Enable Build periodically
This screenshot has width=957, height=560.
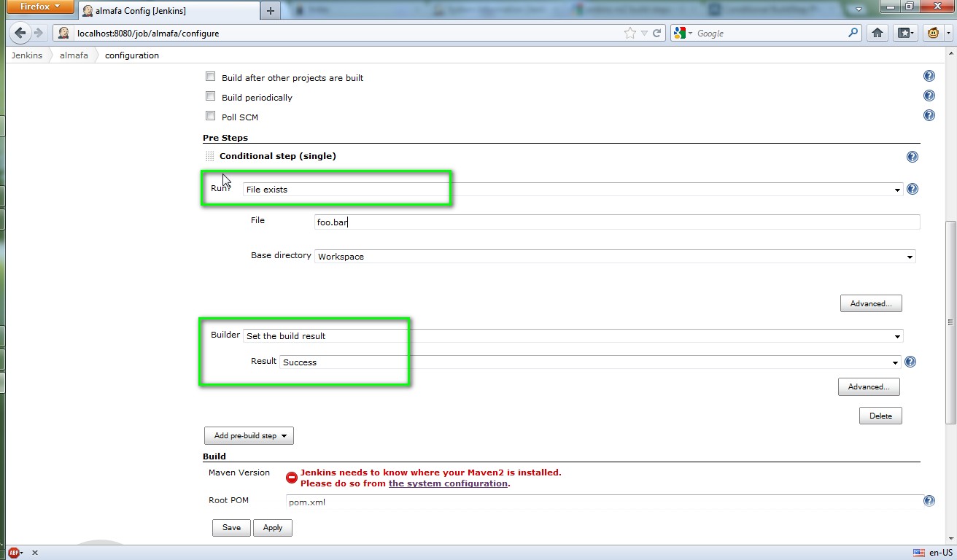click(x=210, y=96)
